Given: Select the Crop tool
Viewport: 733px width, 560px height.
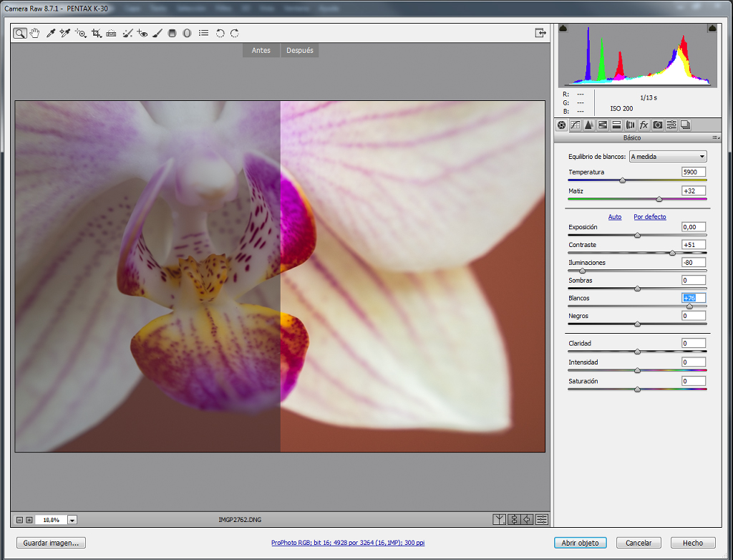Looking at the screenshot, I should [97, 33].
